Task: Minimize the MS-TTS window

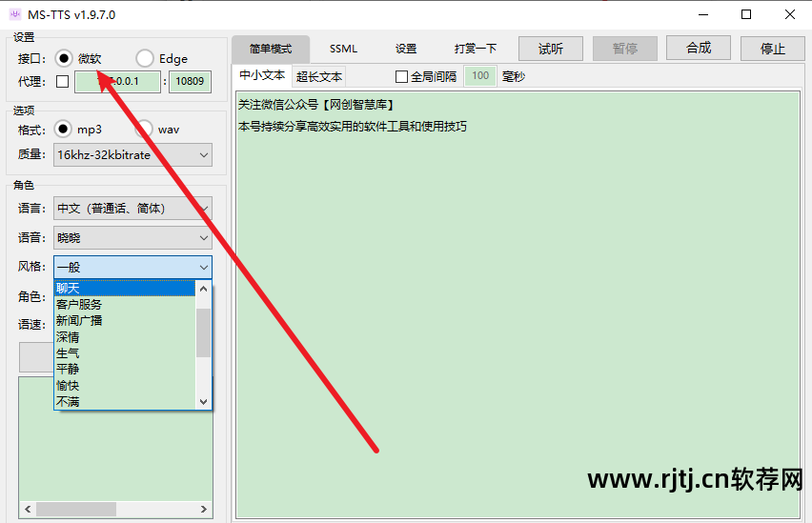Action: click(x=702, y=14)
